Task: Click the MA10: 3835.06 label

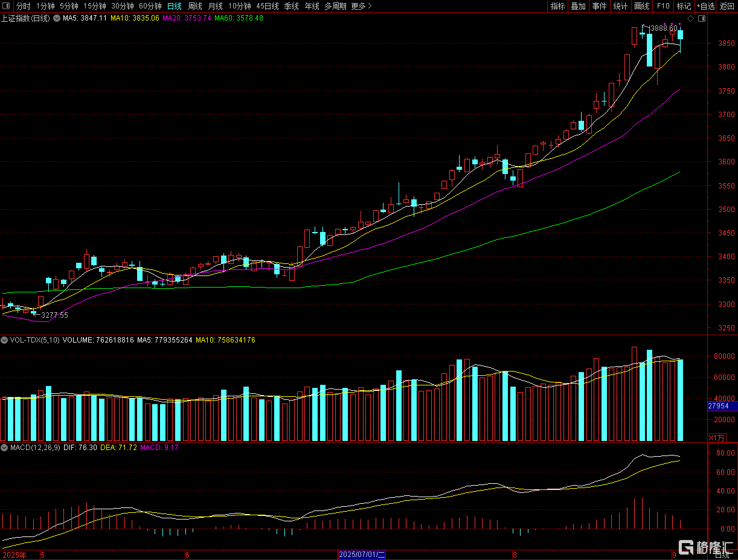Action: [135, 18]
